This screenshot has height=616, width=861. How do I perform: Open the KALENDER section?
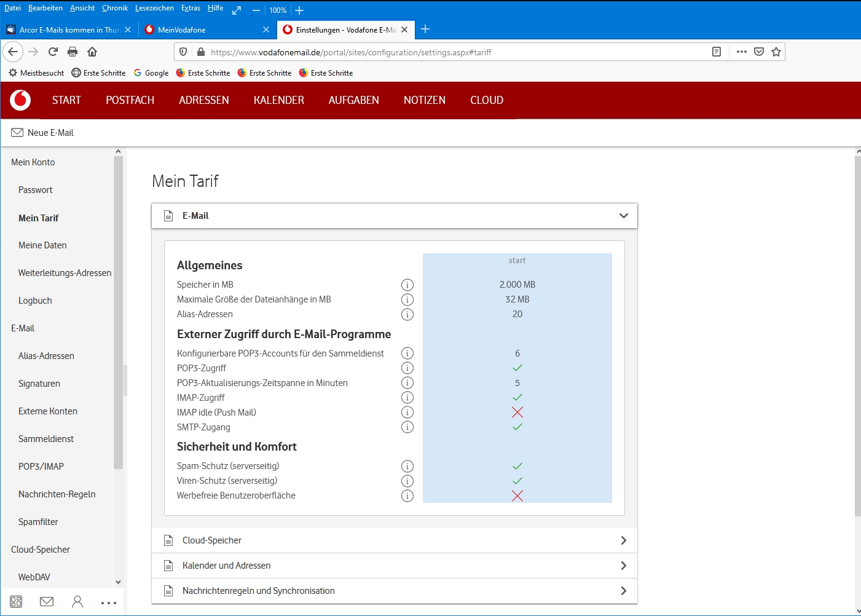tap(279, 100)
